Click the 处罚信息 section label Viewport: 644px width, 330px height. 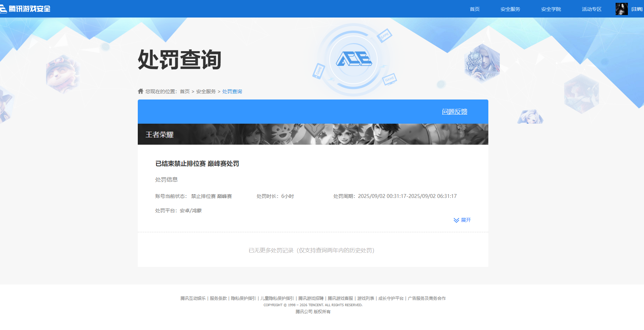tap(167, 179)
